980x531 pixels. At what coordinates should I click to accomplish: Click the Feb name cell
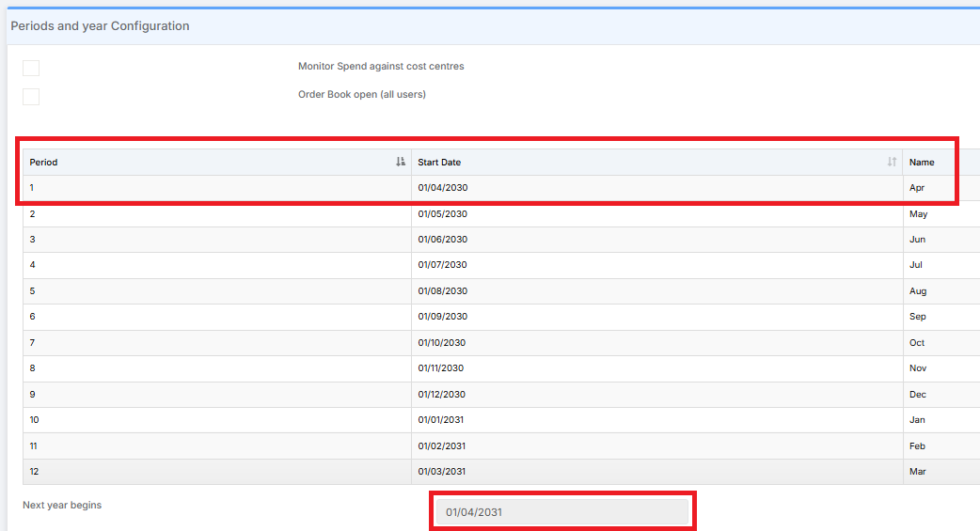917,446
